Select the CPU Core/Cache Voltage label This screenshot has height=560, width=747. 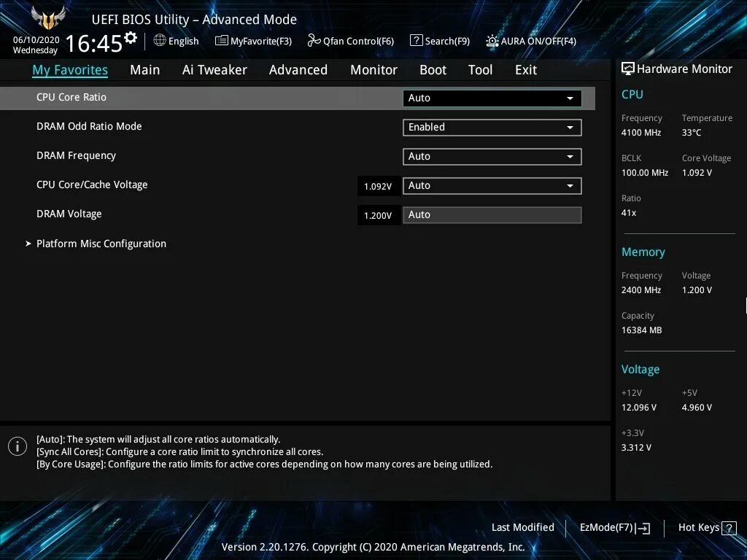pos(92,184)
